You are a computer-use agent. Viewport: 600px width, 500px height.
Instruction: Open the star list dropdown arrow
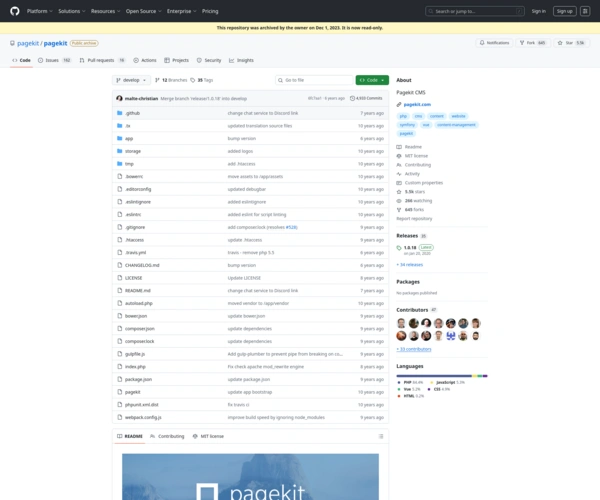[590, 43]
